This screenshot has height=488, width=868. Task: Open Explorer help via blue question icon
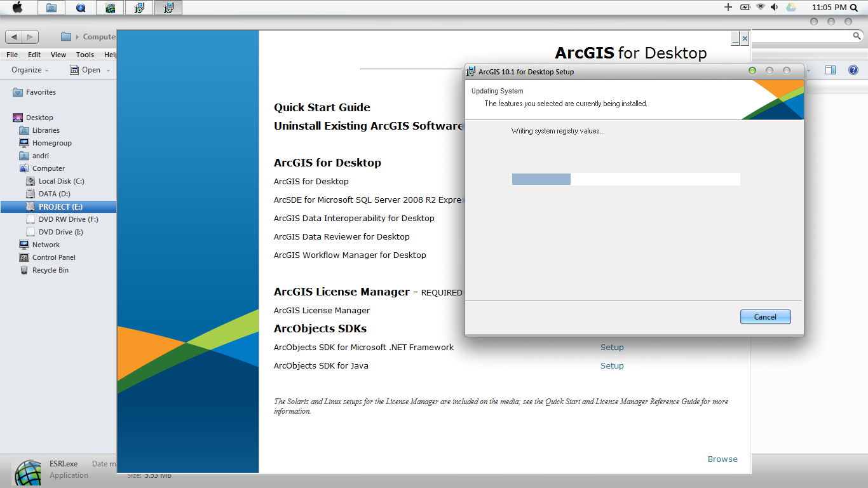point(853,70)
